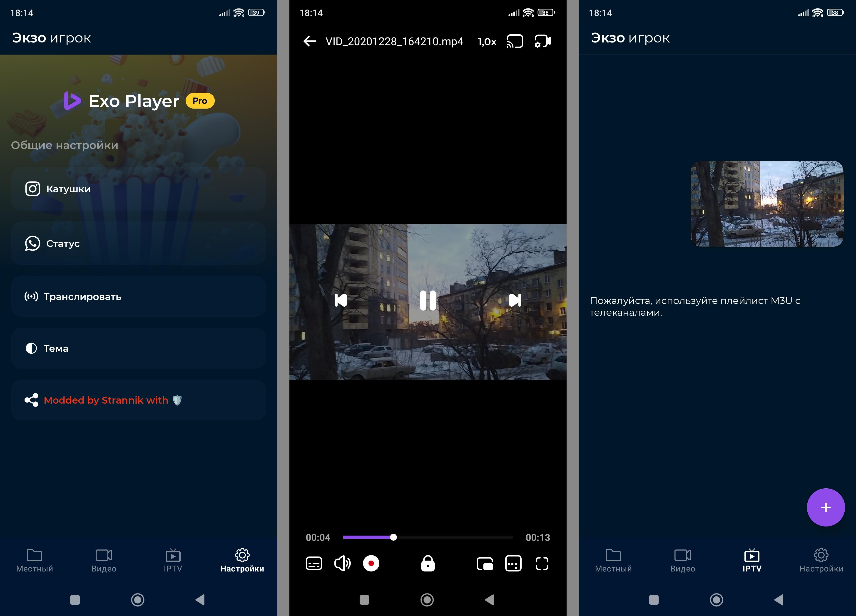Enter fullscreen via corner brackets icon

tap(542, 564)
